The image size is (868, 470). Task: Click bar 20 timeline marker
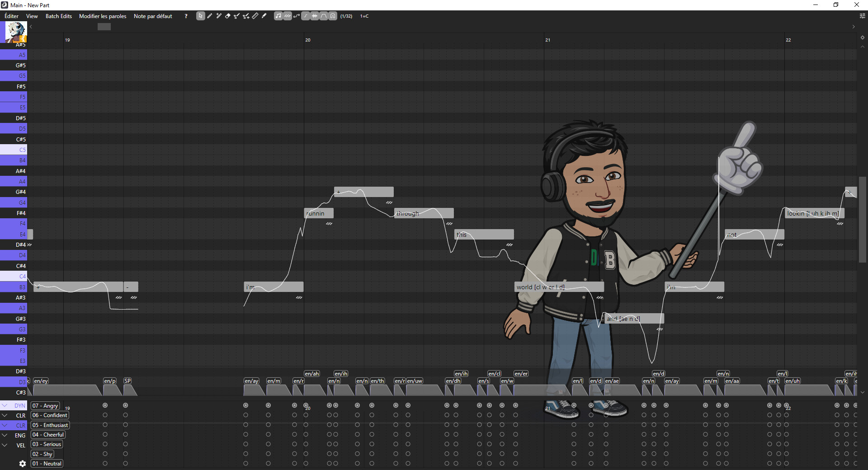[x=307, y=40]
